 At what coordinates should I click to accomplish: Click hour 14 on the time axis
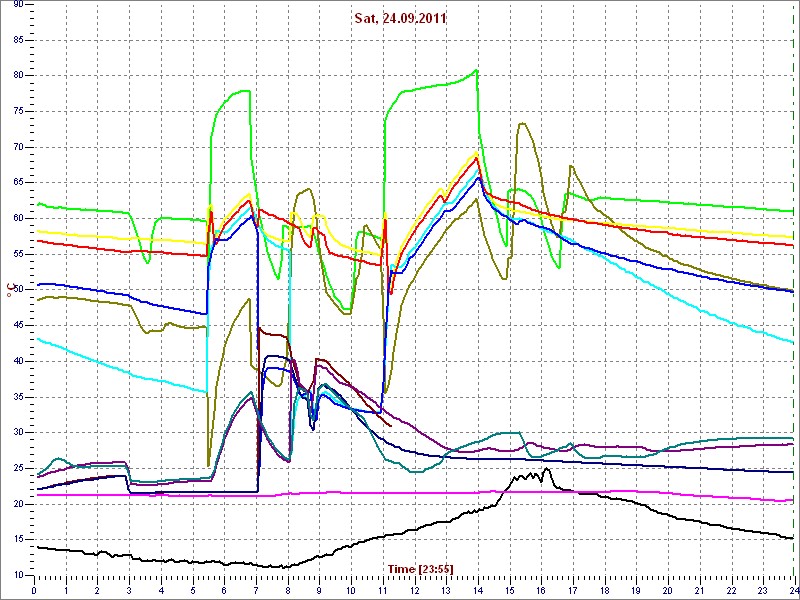pyautogui.click(x=478, y=590)
